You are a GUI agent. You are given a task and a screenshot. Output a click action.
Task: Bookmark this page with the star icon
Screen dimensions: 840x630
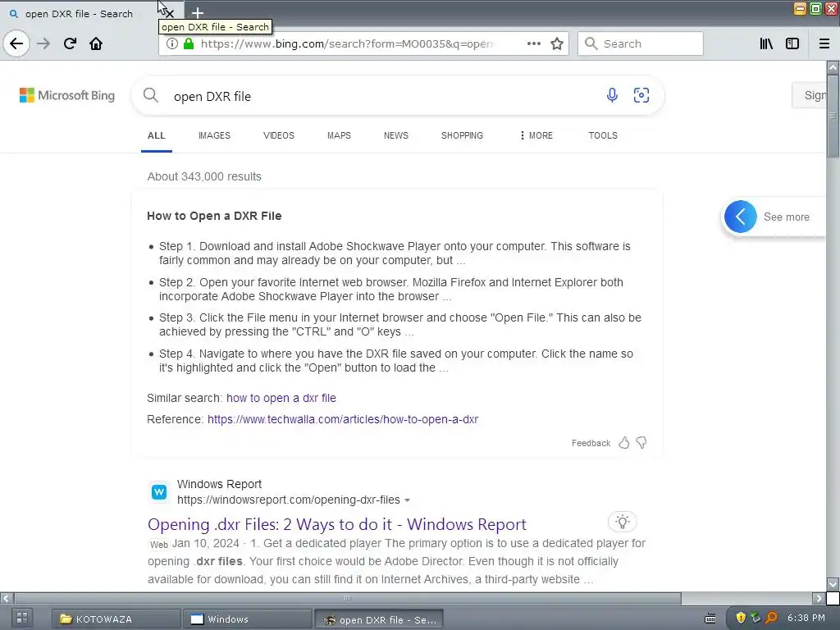[557, 43]
